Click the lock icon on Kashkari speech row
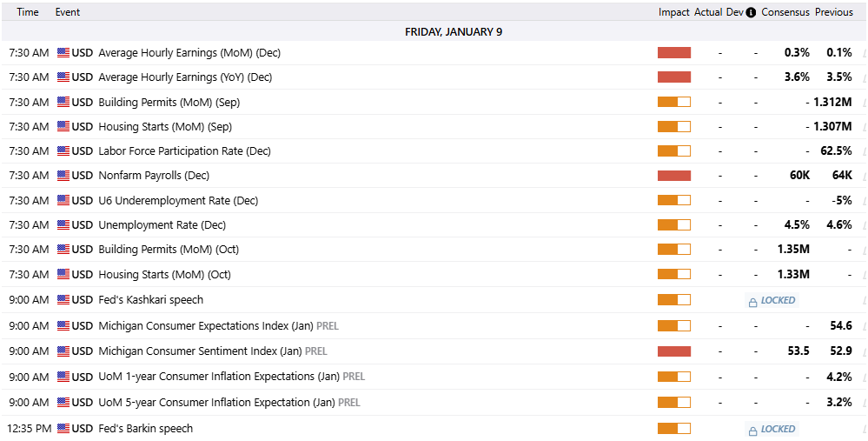This screenshot has height=441, width=868. point(752,301)
